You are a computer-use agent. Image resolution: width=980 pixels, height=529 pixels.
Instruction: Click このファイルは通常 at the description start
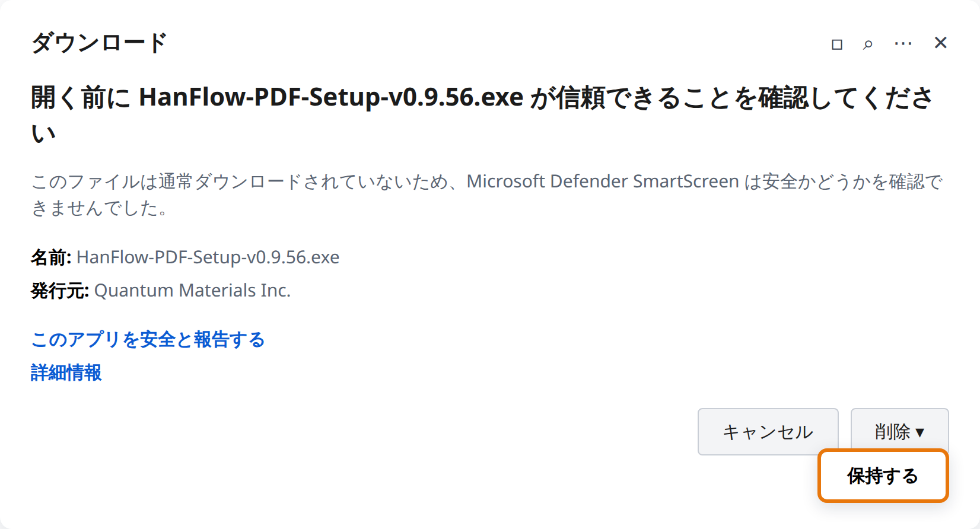112,181
